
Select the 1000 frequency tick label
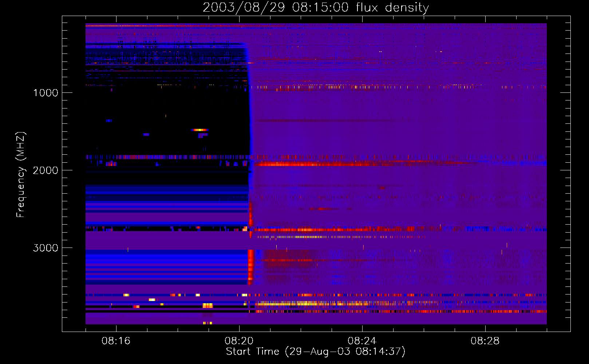pos(46,93)
